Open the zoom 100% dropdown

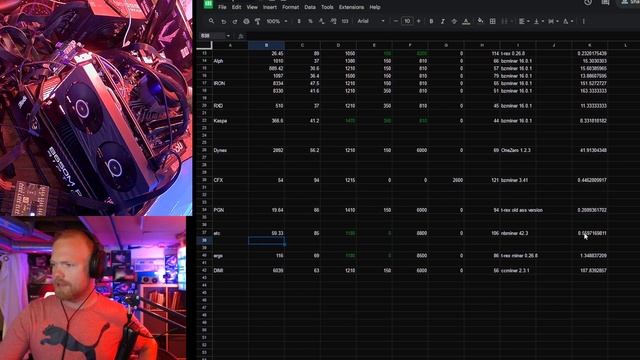(277, 21)
